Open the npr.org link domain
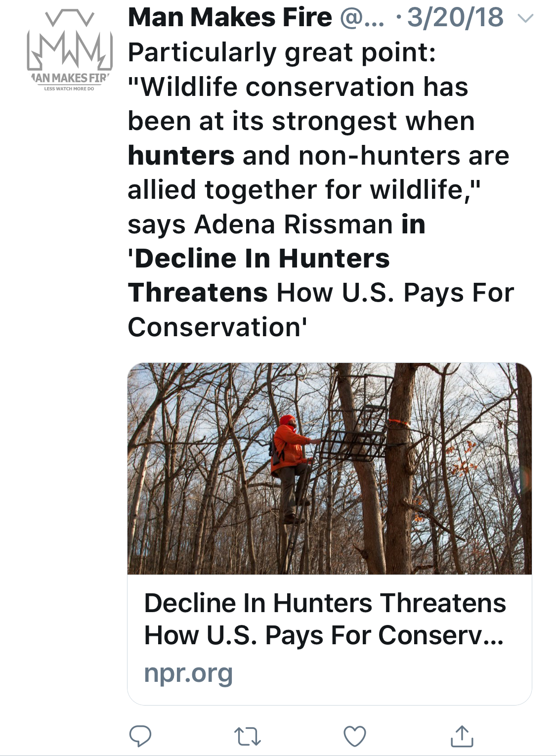This screenshot has height=756, width=556. coord(188,673)
